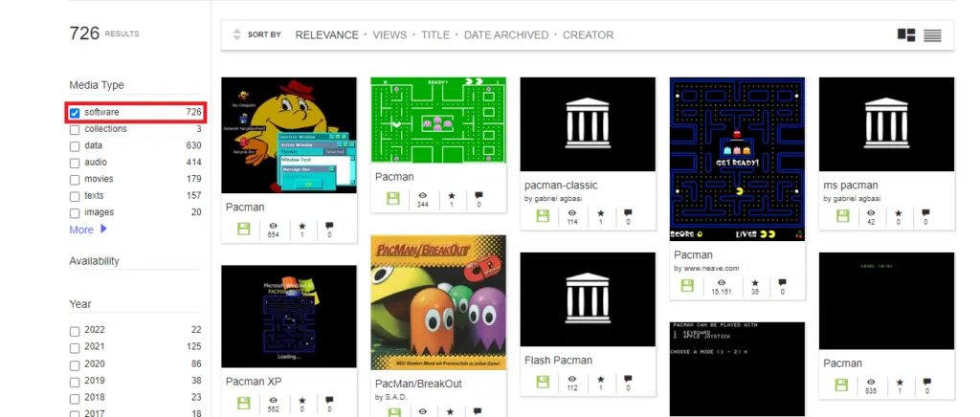Open blue maze GET READY thumbnail
The height and width of the screenshot is (417, 980).
pyautogui.click(x=737, y=159)
